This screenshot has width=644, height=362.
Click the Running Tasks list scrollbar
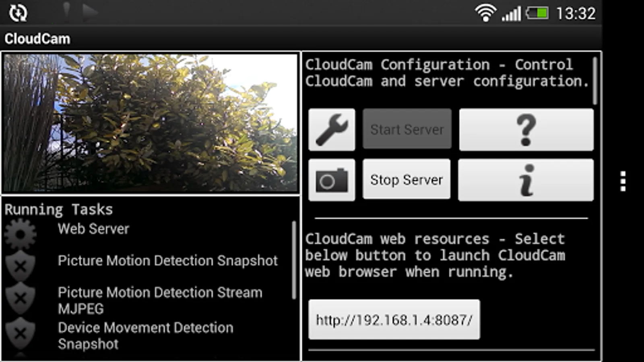click(x=294, y=260)
